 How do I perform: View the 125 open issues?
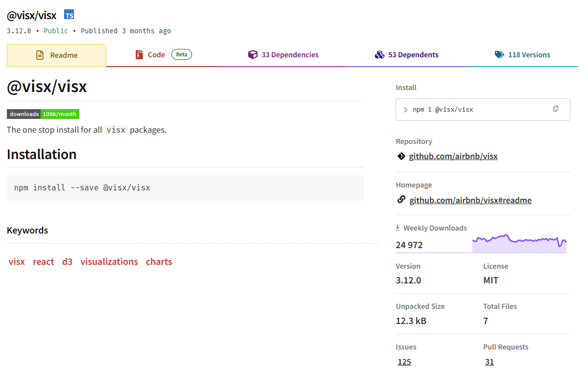(x=404, y=362)
